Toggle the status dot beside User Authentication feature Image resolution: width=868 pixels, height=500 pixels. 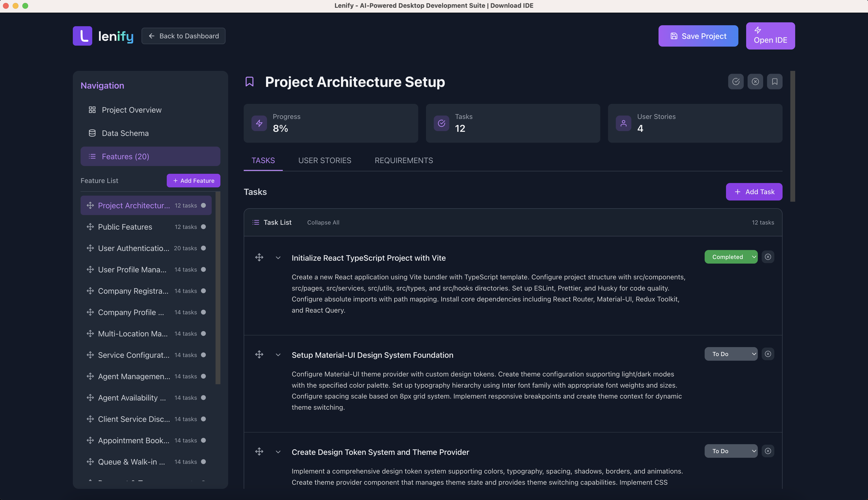point(203,248)
